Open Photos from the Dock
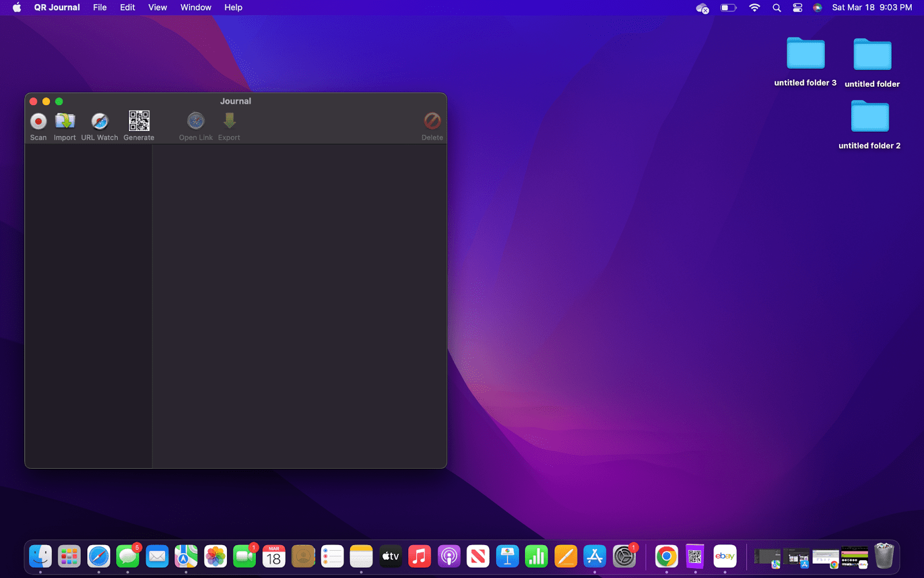Screen dimensions: 924x578 (215, 557)
